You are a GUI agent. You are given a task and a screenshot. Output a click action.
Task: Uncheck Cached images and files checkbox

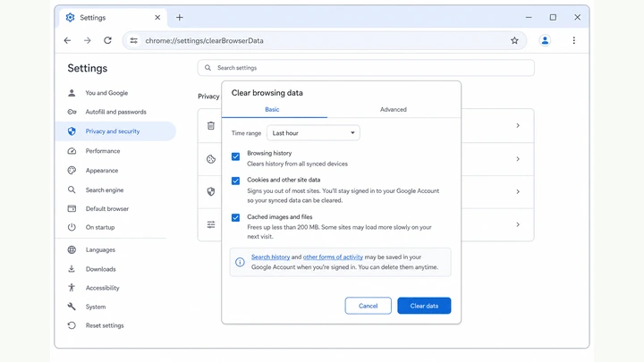235,217
